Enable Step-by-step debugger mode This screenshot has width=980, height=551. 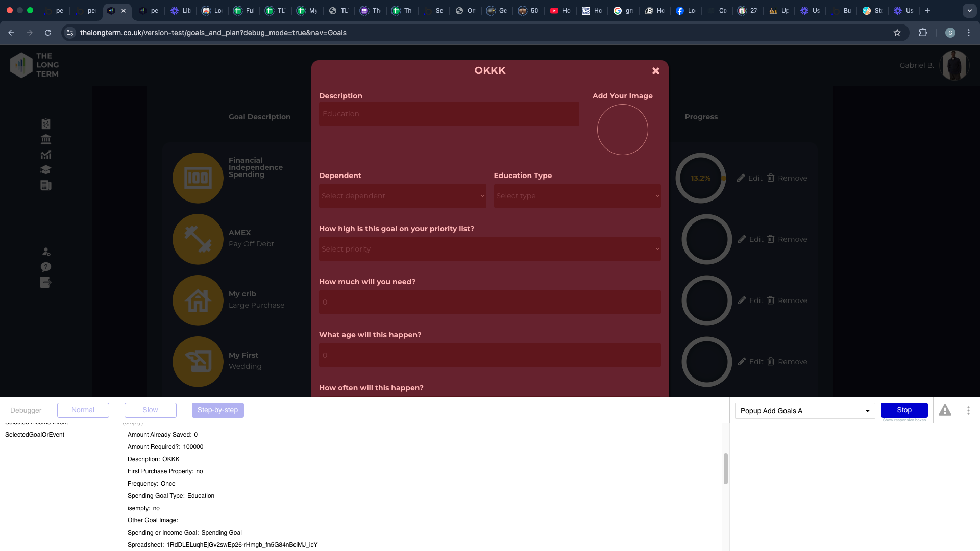[218, 410]
